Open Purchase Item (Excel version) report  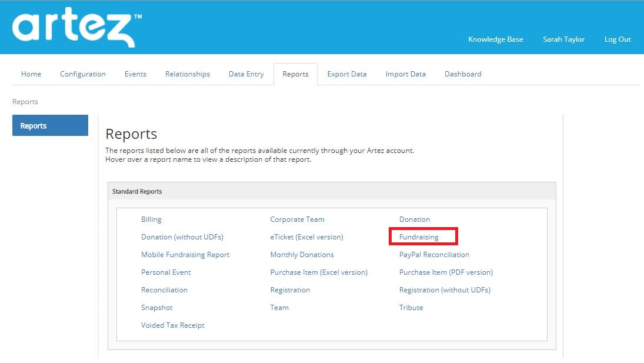(x=319, y=272)
